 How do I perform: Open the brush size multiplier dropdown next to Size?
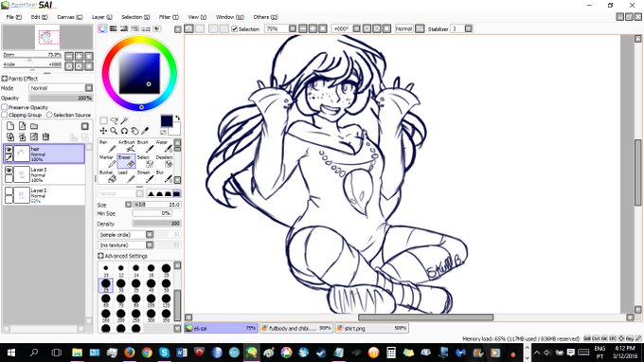[x=129, y=205]
